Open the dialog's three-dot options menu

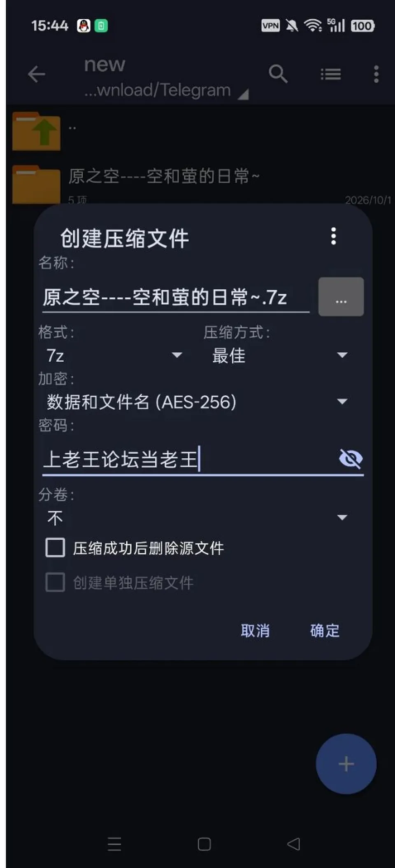(x=334, y=236)
